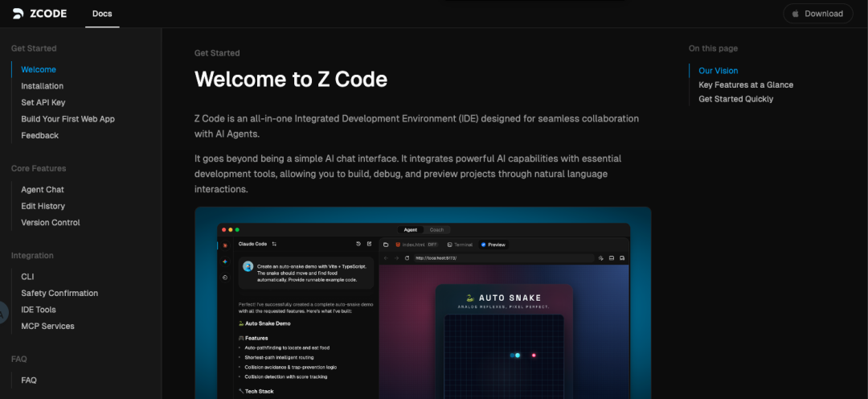Click the Apple icon in Download button
Image resolution: width=868 pixels, height=399 pixels.
click(796, 14)
